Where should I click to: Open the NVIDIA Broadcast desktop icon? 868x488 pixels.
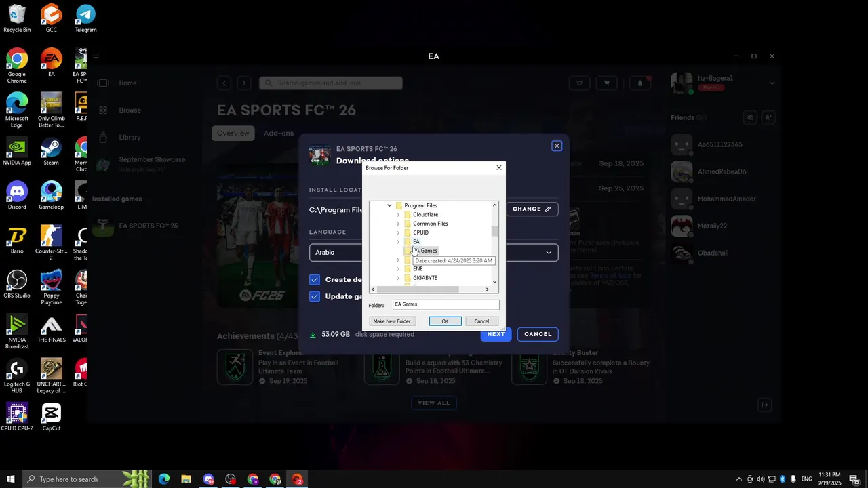pos(17,331)
